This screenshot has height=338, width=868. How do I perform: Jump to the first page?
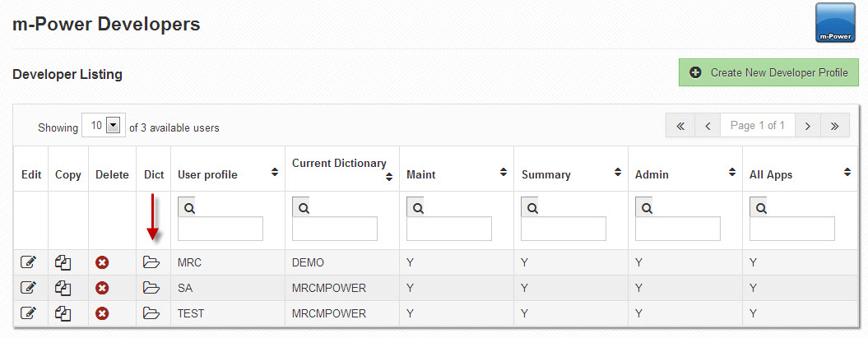pos(680,126)
